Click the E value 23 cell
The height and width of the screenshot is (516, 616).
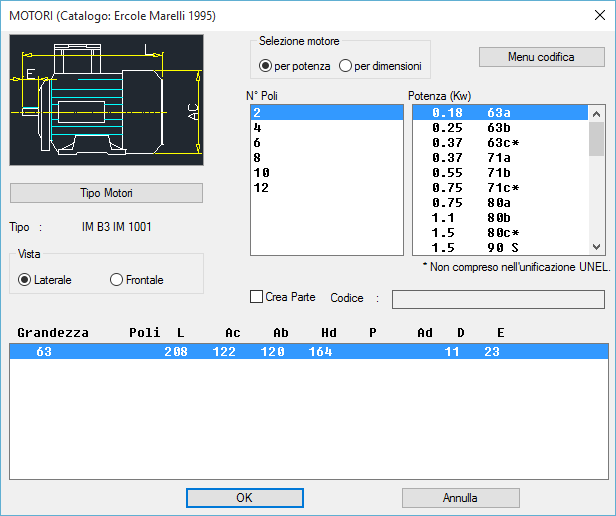click(492, 351)
